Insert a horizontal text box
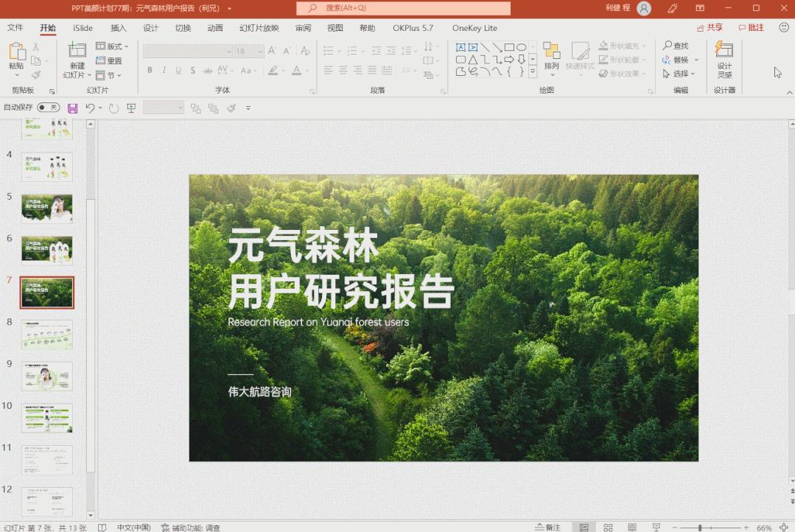This screenshot has width=795, height=532. [x=461, y=48]
